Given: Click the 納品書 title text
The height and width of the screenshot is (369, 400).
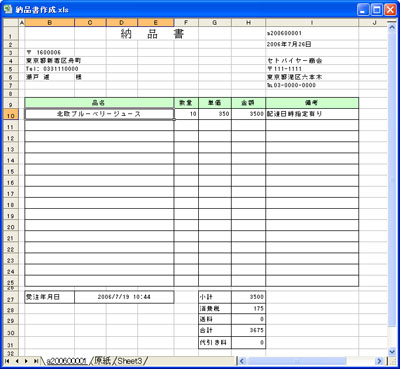Looking at the screenshot, I should click(153, 34).
